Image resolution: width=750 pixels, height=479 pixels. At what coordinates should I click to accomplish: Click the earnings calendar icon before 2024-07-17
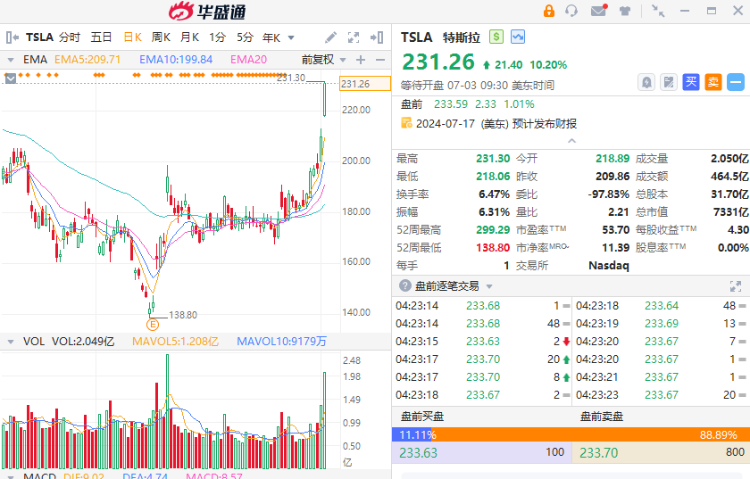[406, 123]
